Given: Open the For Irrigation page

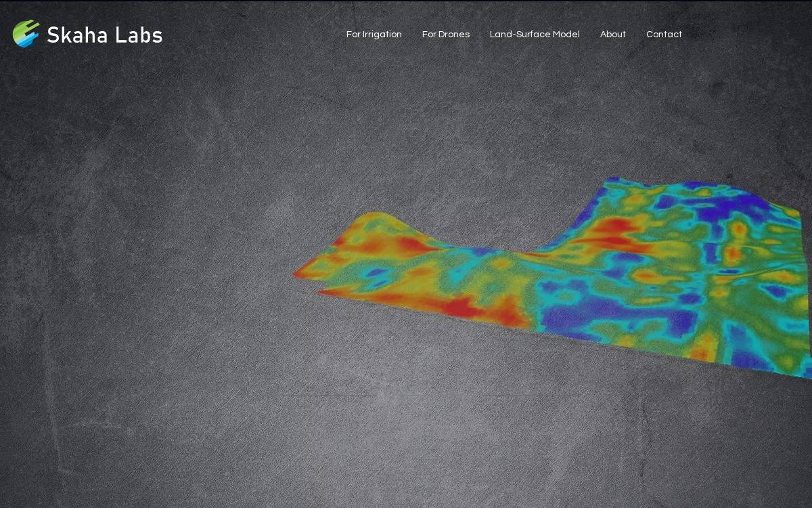Looking at the screenshot, I should (374, 35).
